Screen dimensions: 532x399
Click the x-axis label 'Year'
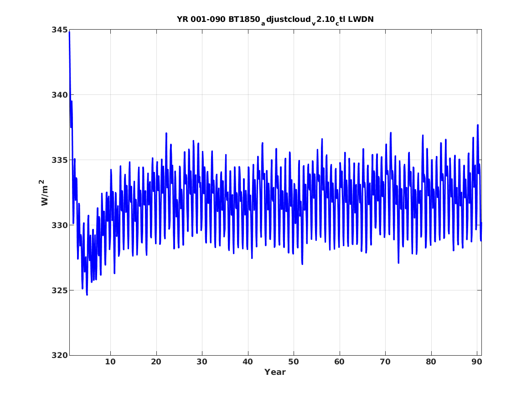275,372
